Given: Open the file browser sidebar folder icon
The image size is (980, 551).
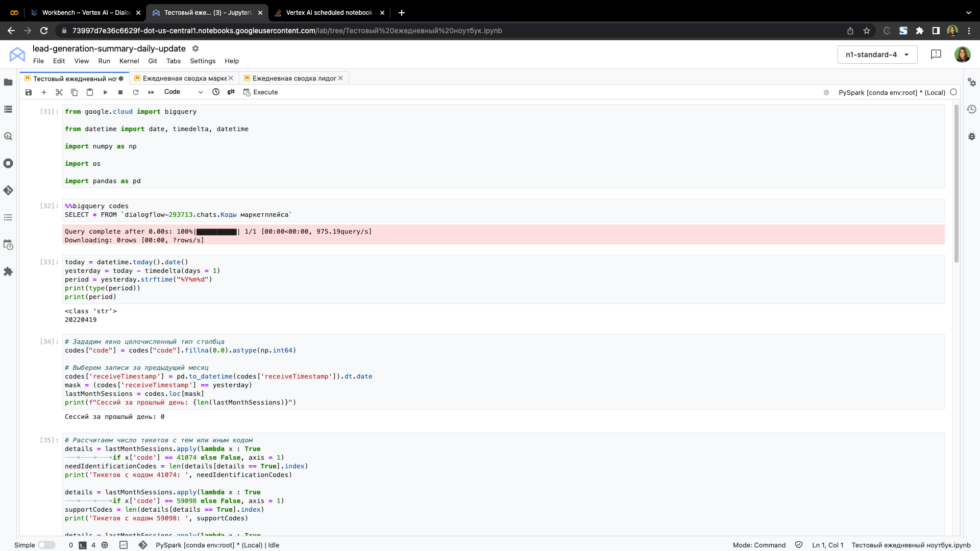Looking at the screenshot, I should pos(8,82).
